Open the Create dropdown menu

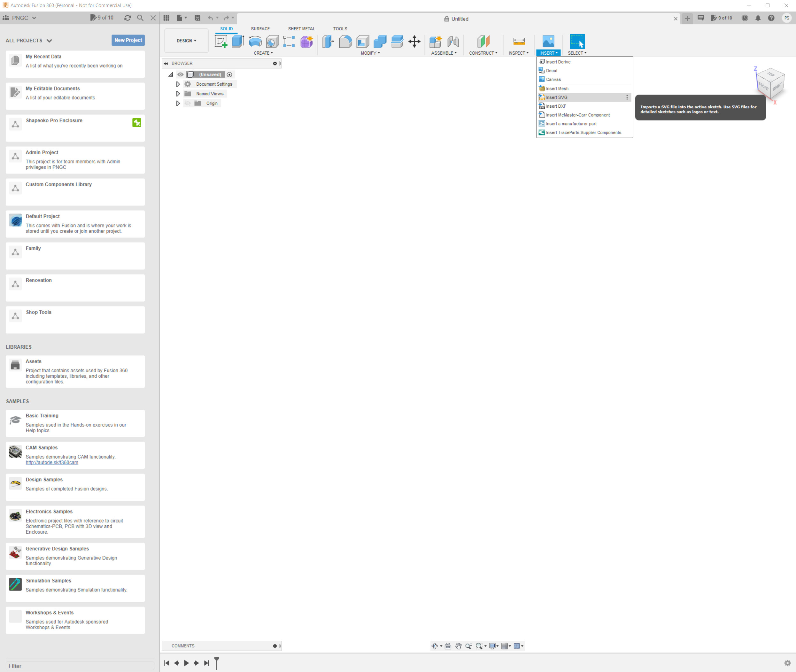coord(263,53)
